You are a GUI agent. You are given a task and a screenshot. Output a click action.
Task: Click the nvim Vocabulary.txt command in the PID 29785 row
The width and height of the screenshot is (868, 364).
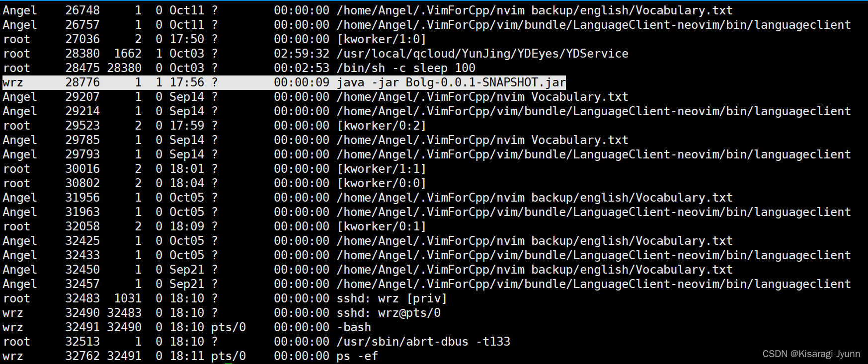(x=482, y=140)
